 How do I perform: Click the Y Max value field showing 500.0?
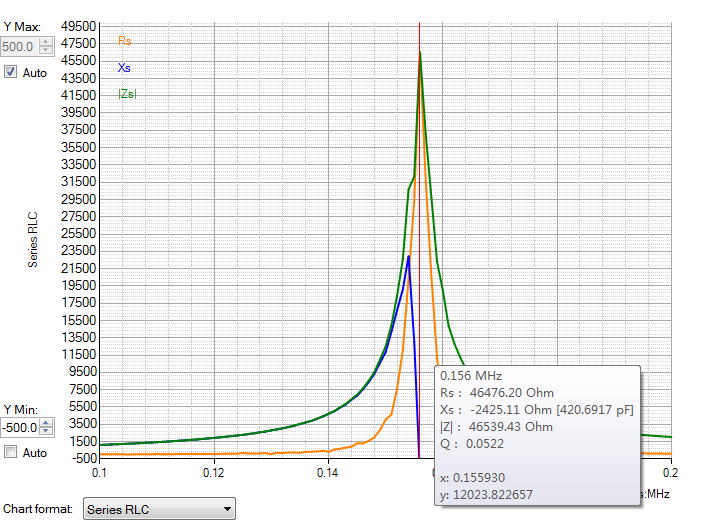(20, 47)
